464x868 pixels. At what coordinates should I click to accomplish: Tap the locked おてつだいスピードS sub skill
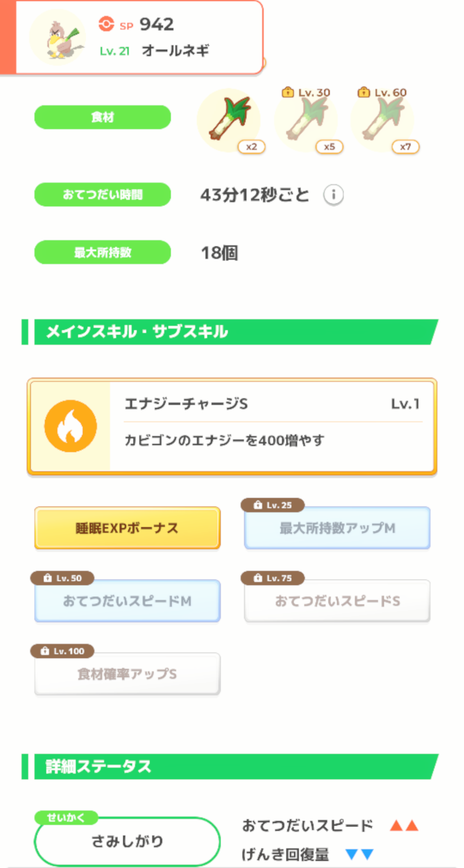point(337,601)
